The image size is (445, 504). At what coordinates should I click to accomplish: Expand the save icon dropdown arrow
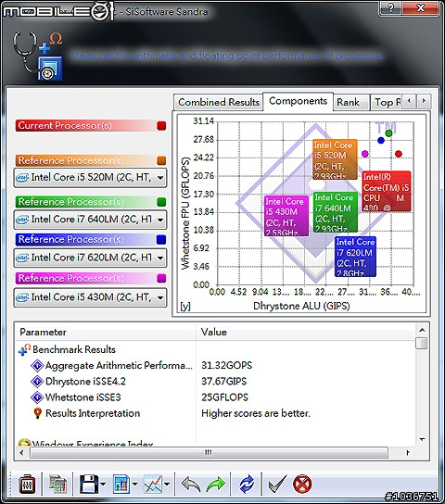tap(103, 485)
